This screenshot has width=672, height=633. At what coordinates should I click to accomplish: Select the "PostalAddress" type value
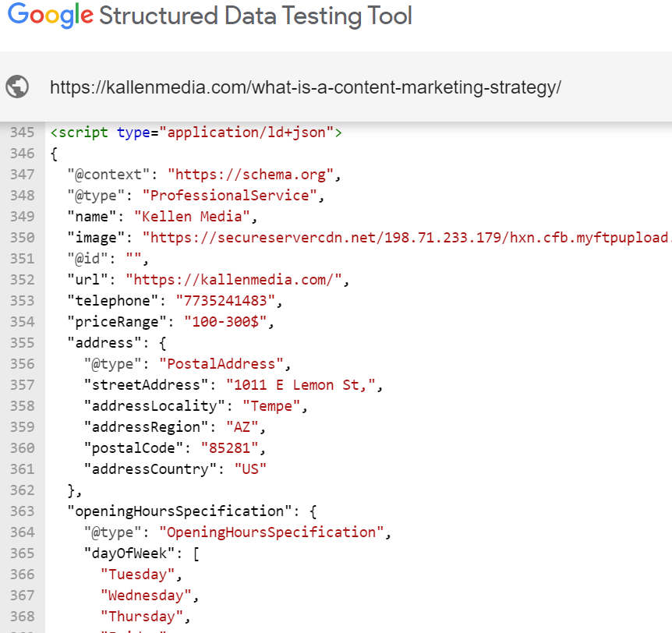[221, 364]
